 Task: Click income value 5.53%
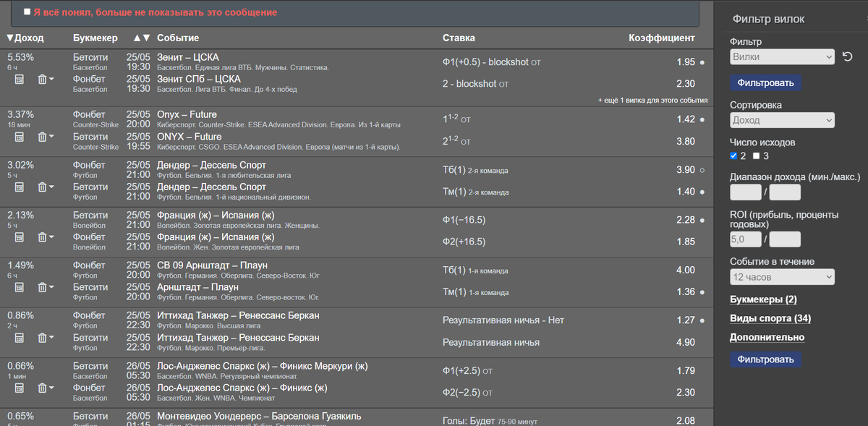(20, 57)
